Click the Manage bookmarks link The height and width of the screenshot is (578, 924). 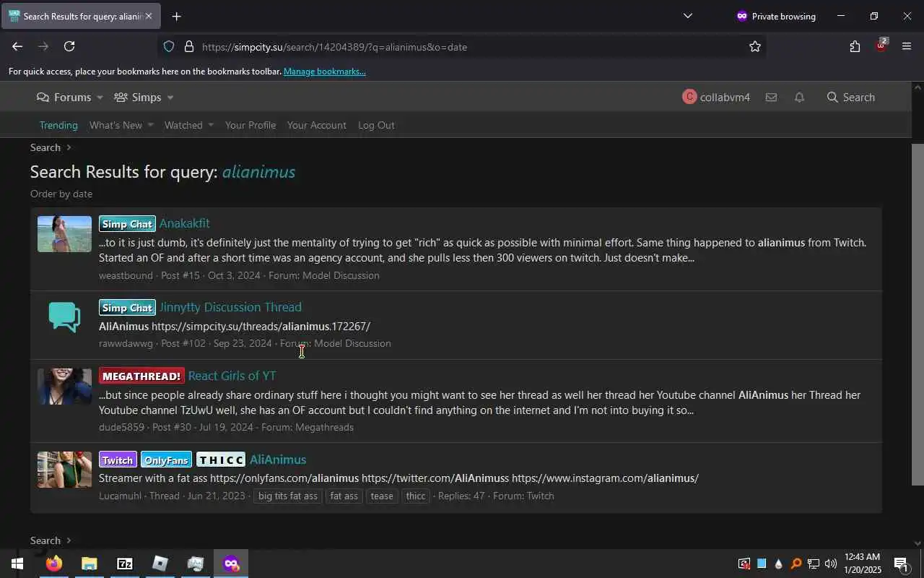click(x=325, y=72)
